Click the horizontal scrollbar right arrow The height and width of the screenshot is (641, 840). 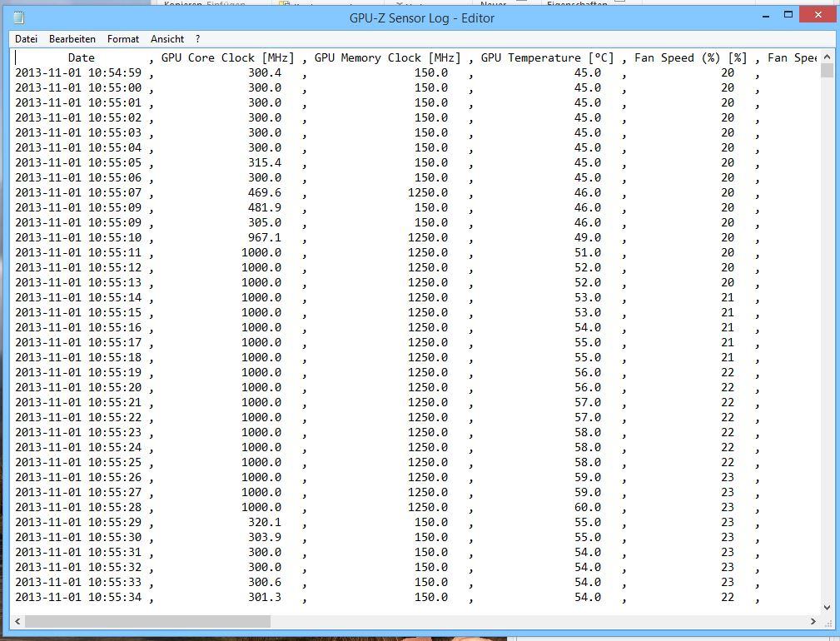(x=813, y=621)
